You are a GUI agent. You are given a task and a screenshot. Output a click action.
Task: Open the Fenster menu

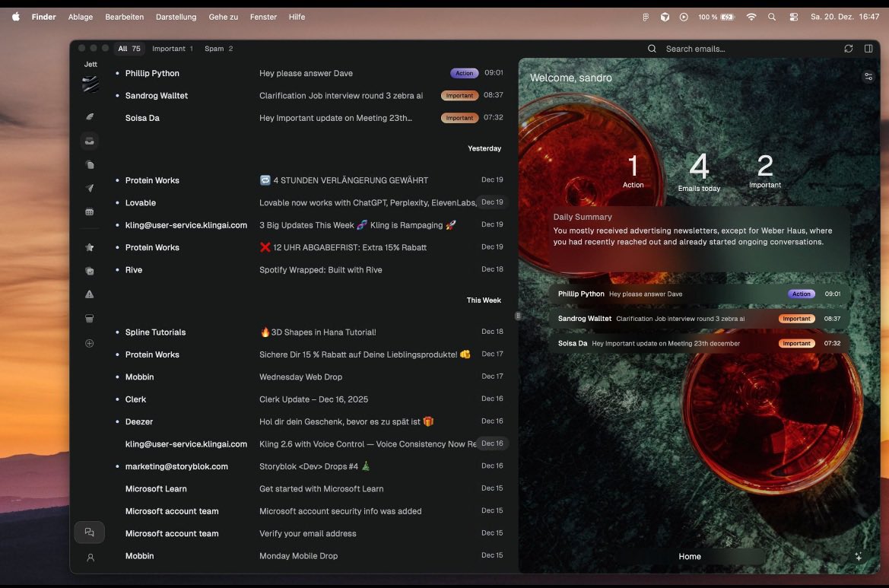[x=264, y=17]
